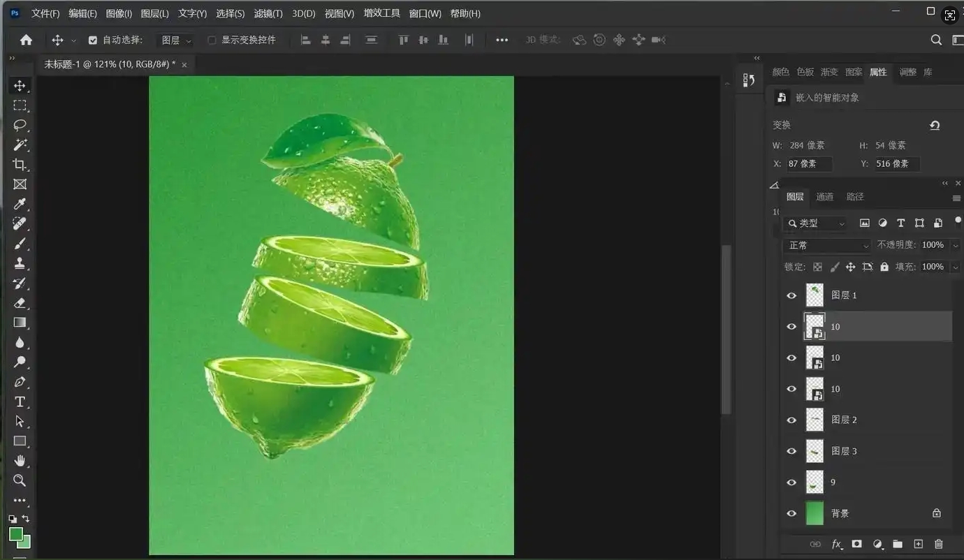The image size is (964, 560).
Task: Hide the selected 10 smart object layer
Action: [791, 327]
